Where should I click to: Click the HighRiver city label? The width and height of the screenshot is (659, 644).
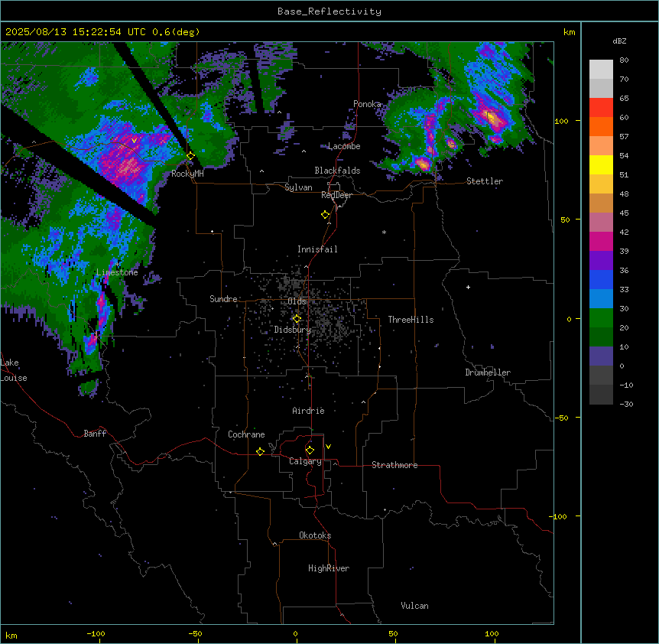point(329,568)
